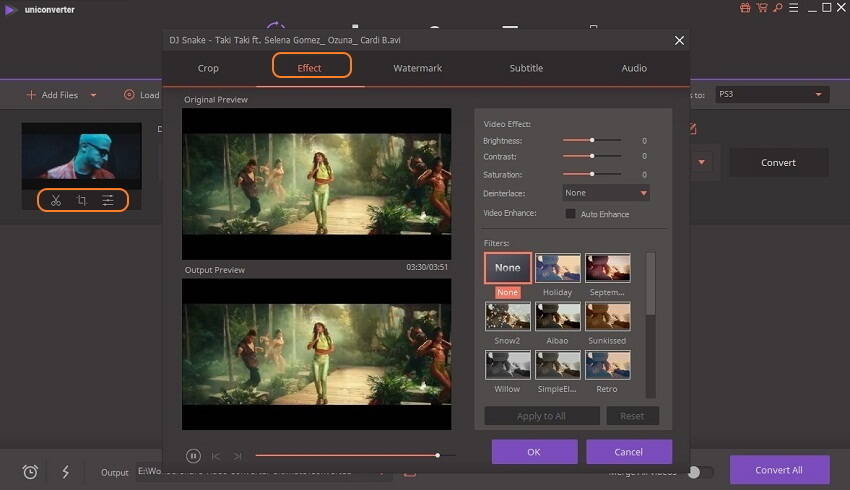The image size is (850, 490).
Task: Open effect settings sliders icon under thumbnail
Action: click(x=108, y=201)
